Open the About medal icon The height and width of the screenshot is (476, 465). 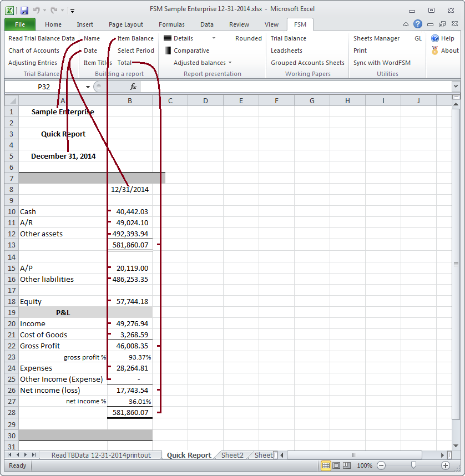[x=435, y=50]
